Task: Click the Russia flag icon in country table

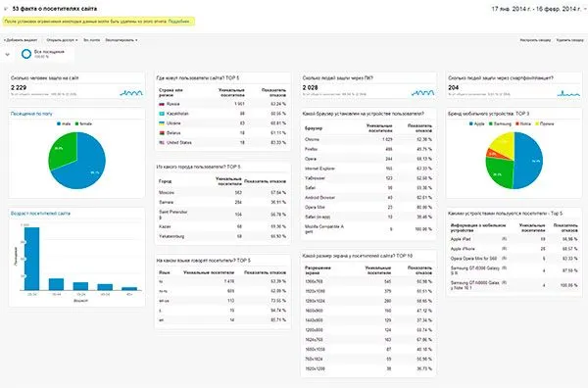Action: click(x=162, y=104)
